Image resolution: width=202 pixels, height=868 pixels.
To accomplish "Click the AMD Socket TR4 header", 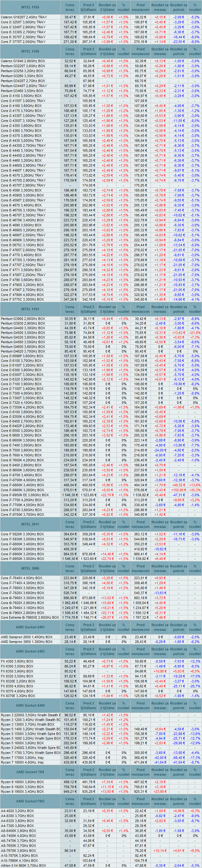I will (x=30, y=772).
